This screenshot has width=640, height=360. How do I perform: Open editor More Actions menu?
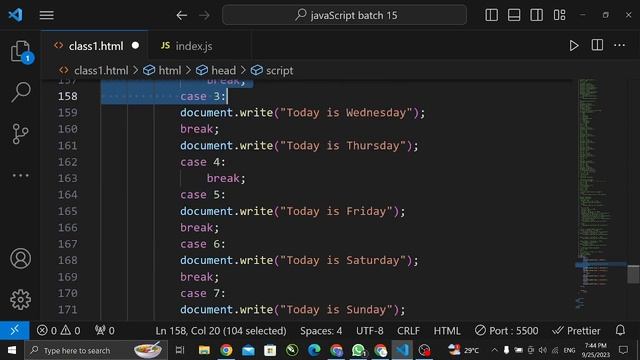pyautogui.click(x=620, y=45)
